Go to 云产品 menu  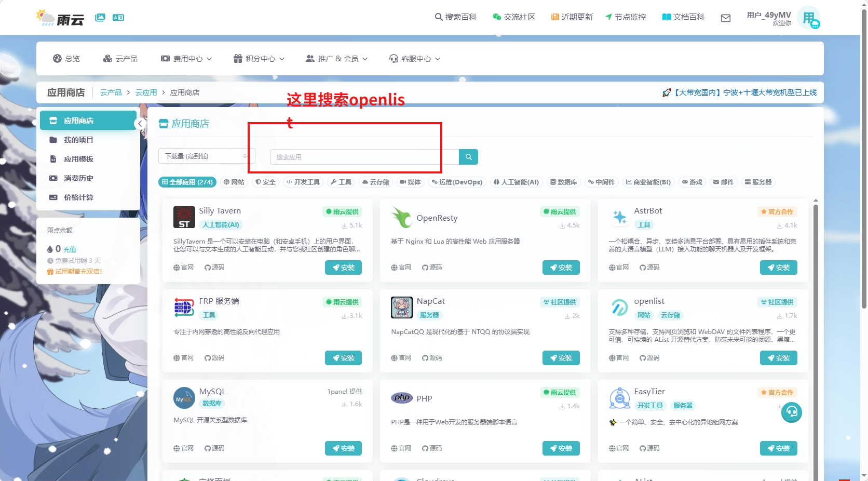(x=120, y=59)
